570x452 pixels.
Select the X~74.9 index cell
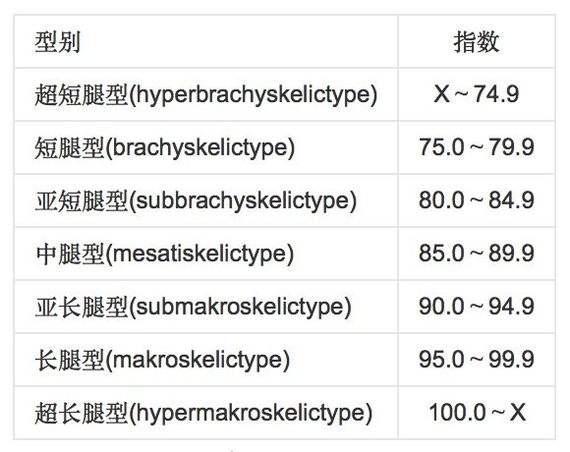click(476, 94)
